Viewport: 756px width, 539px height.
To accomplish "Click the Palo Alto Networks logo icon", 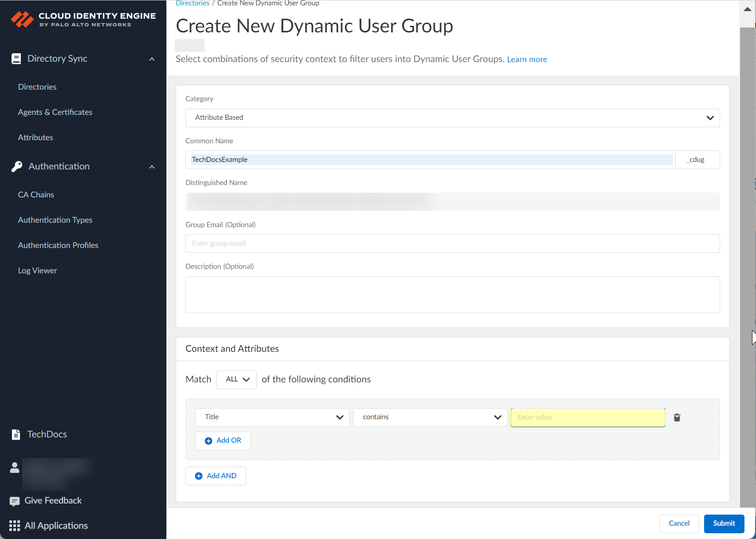I will pyautogui.click(x=22, y=20).
